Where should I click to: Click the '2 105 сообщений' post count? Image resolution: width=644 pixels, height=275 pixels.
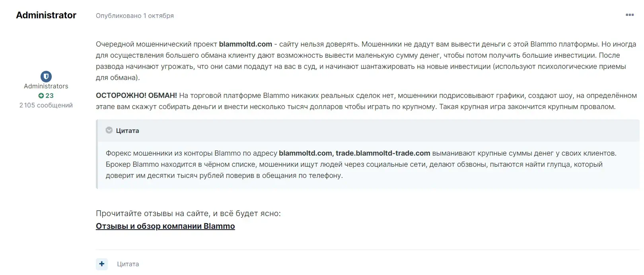click(46, 105)
